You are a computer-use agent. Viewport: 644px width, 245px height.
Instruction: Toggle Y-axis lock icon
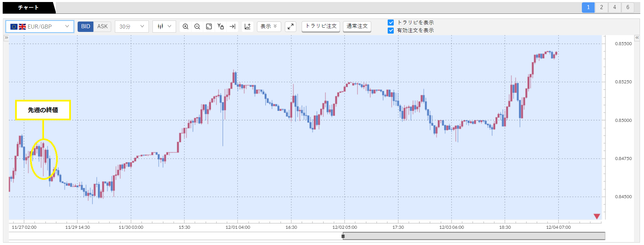[221, 27]
